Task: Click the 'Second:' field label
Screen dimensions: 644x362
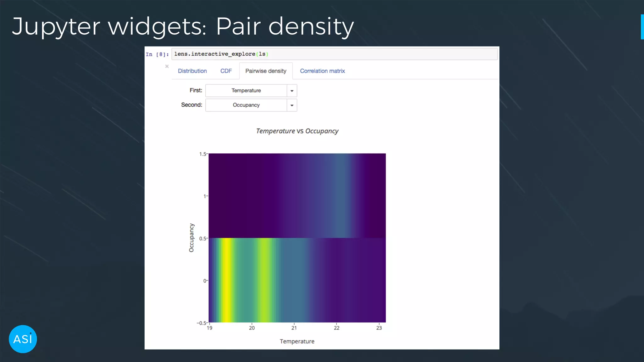Action: click(192, 105)
